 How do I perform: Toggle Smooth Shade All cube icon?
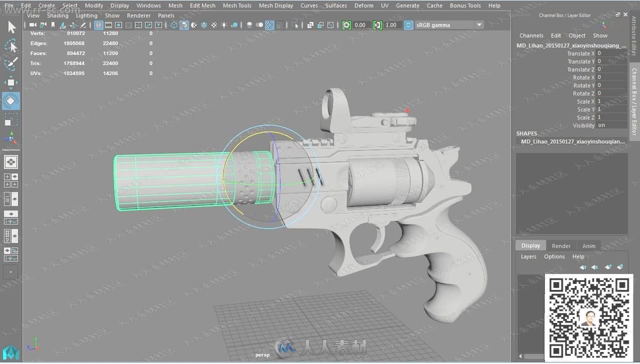click(184, 25)
